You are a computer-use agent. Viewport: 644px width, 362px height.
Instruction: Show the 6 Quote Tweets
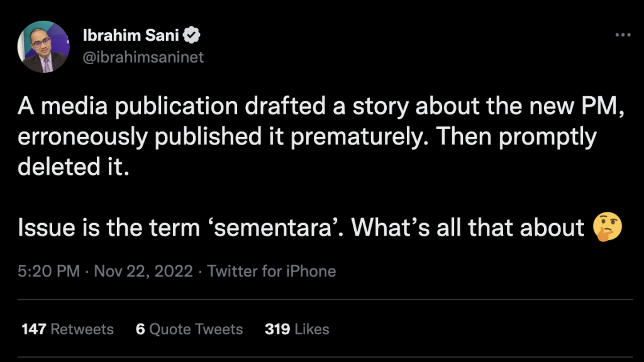point(189,329)
